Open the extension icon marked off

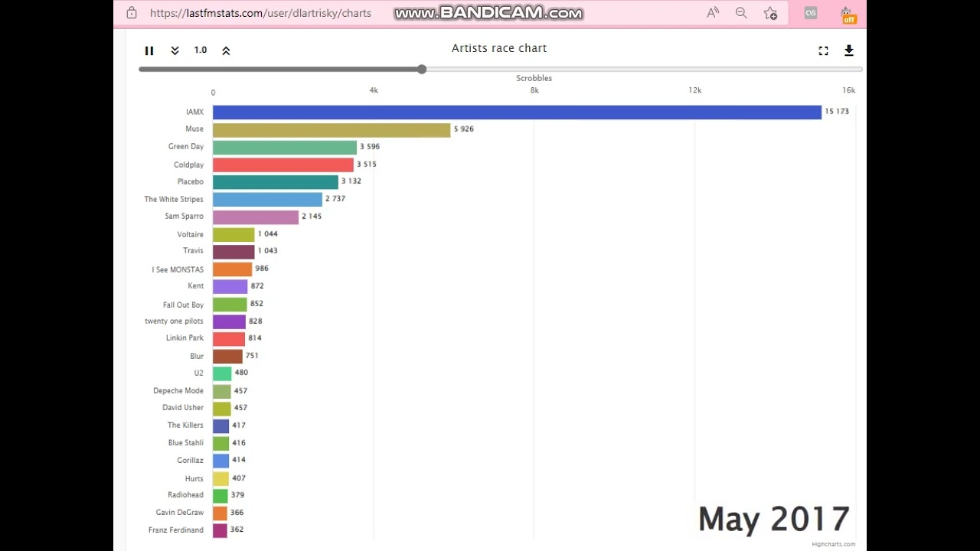[847, 15]
